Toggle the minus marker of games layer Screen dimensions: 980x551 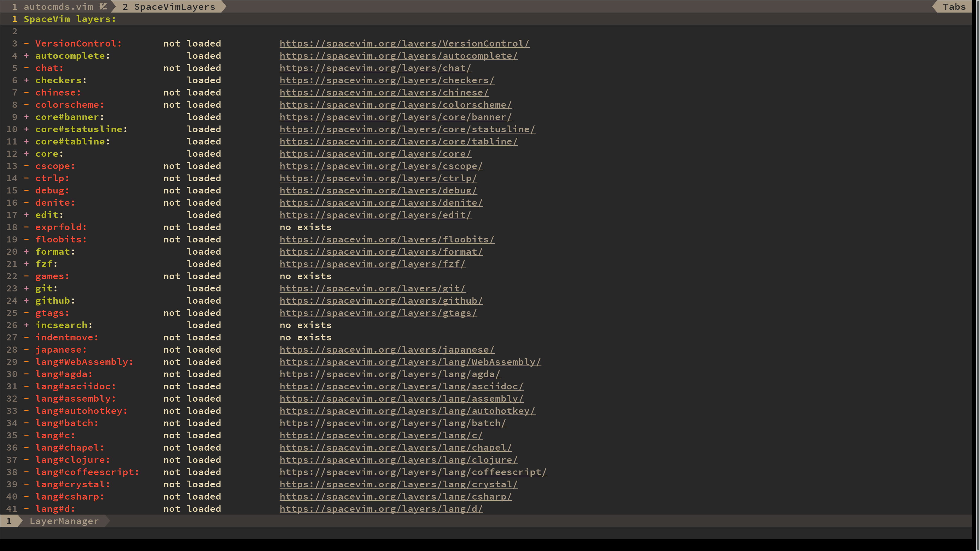pos(26,276)
